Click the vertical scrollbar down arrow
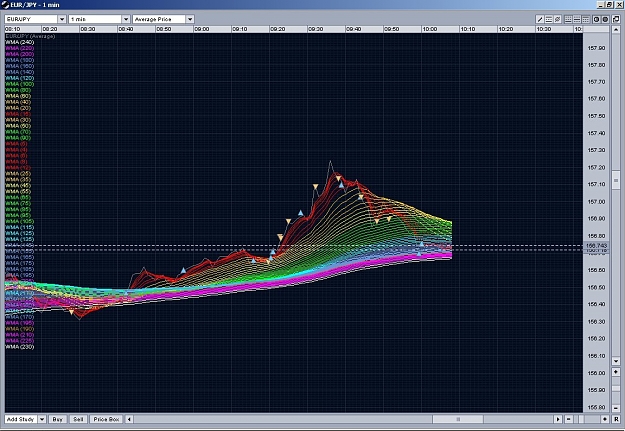625x431 pixels. [x=616, y=361]
